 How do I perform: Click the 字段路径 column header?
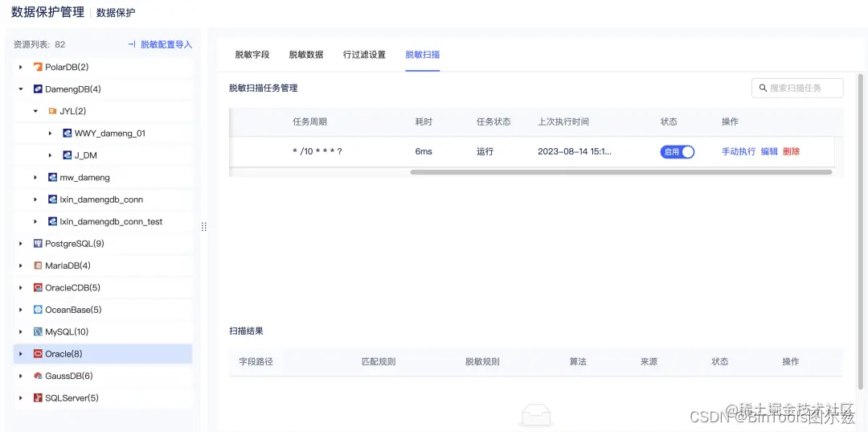coord(256,362)
